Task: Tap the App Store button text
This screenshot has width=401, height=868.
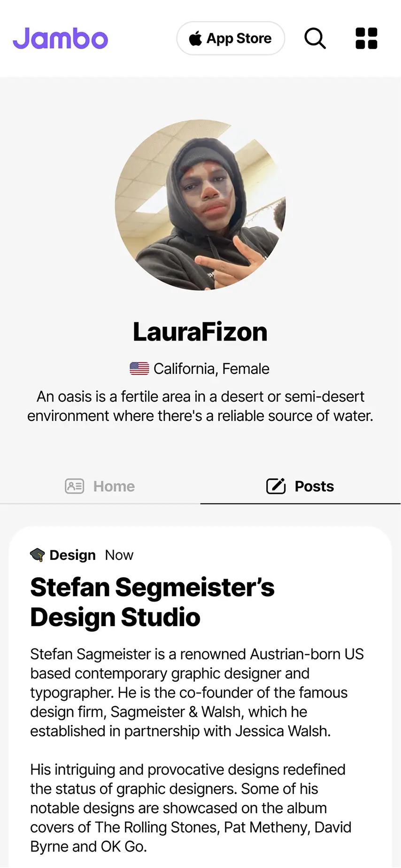Action: click(x=239, y=39)
